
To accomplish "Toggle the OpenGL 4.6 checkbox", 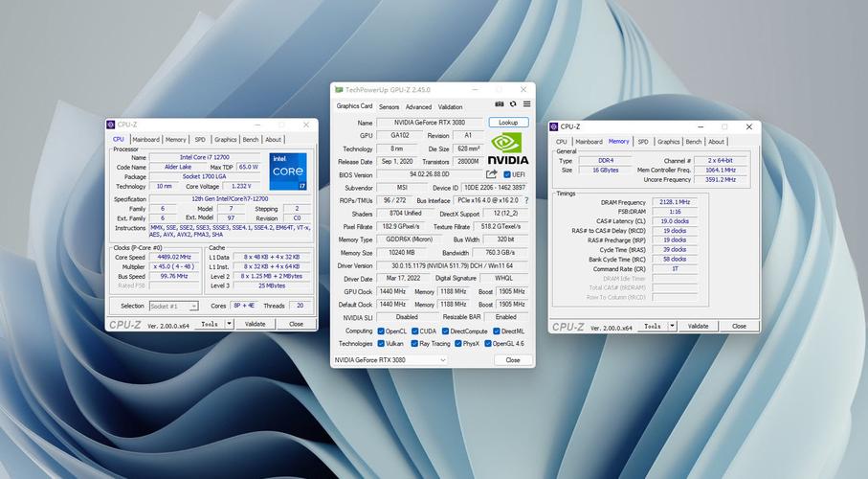I will (488, 344).
